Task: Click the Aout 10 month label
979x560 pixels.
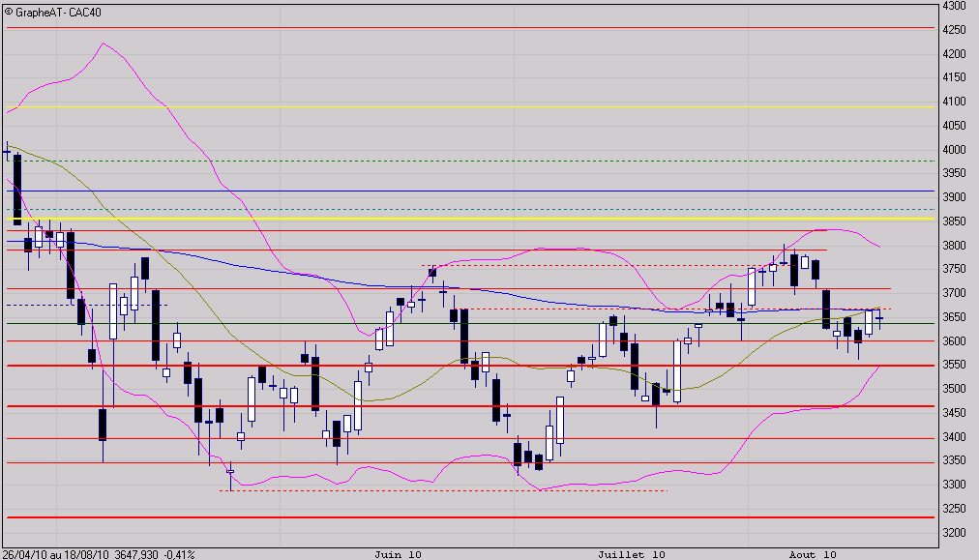Action: (813, 554)
